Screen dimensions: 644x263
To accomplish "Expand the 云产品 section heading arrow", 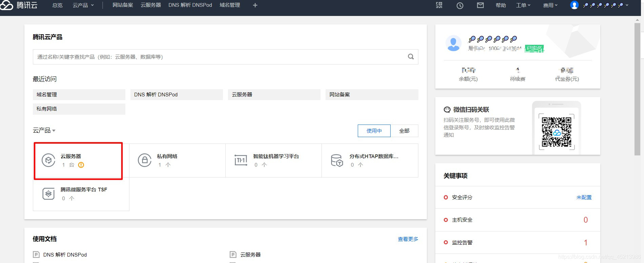I will click(x=54, y=131).
